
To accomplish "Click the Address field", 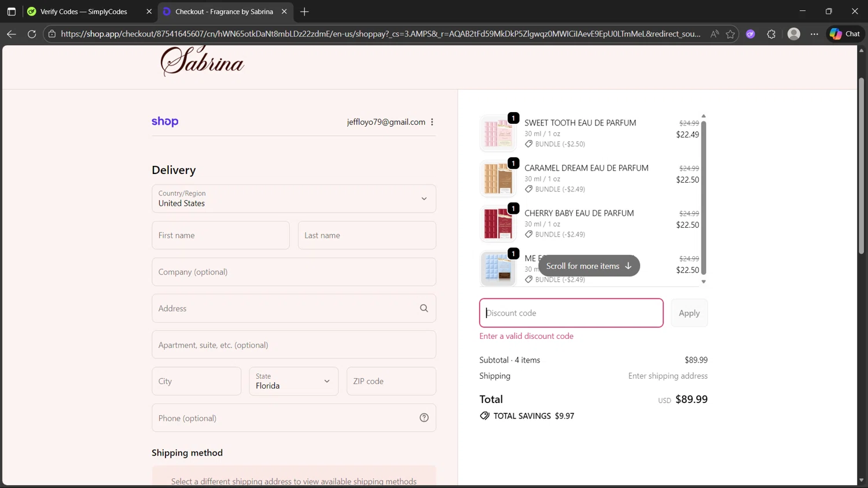I will [x=294, y=308].
